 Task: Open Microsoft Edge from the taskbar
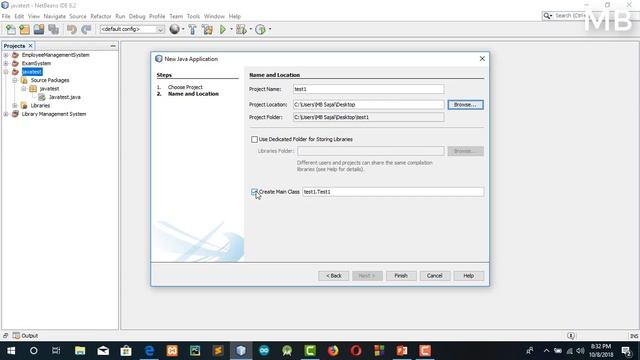click(149, 351)
